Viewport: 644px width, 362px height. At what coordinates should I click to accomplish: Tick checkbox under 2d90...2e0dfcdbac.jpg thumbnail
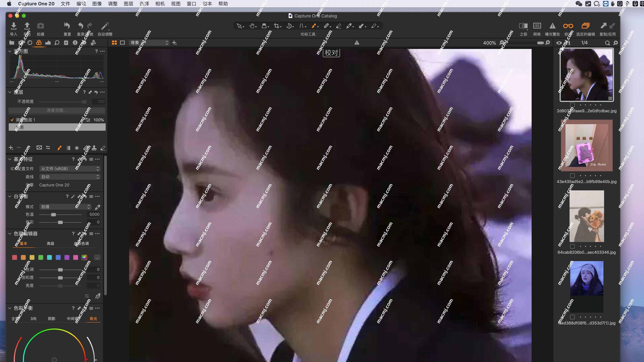(572, 105)
